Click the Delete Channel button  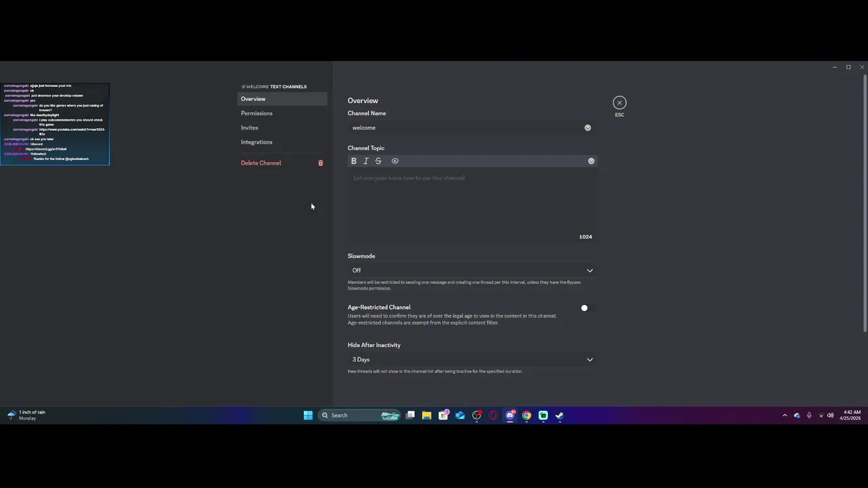coord(282,163)
